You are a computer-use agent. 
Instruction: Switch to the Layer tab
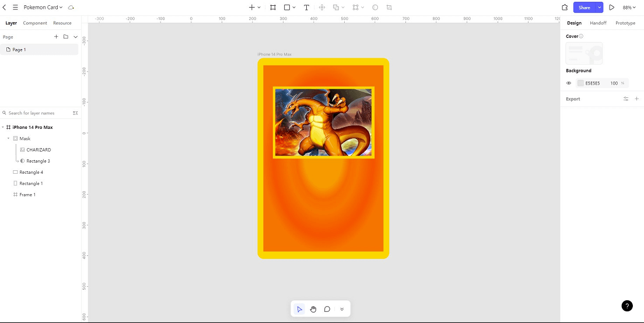point(11,23)
